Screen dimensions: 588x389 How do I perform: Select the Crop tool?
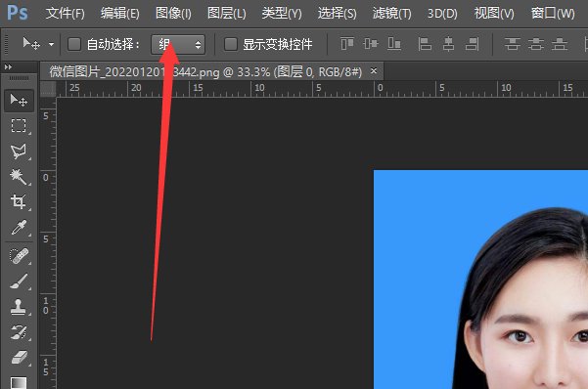19,201
